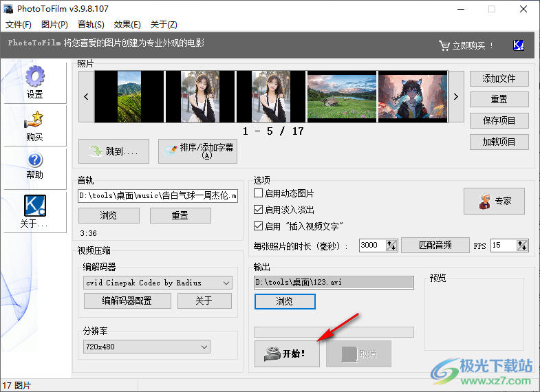540x392 pixels.
Task: Adjust the photo duration 3000 spinner arrows
Action: [x=391, y=246]
